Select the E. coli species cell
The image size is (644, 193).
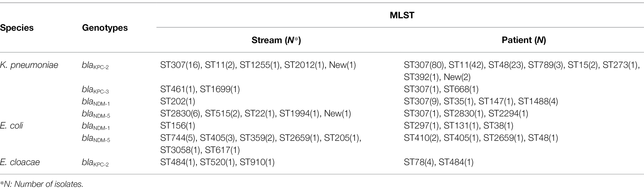(12, 126)
